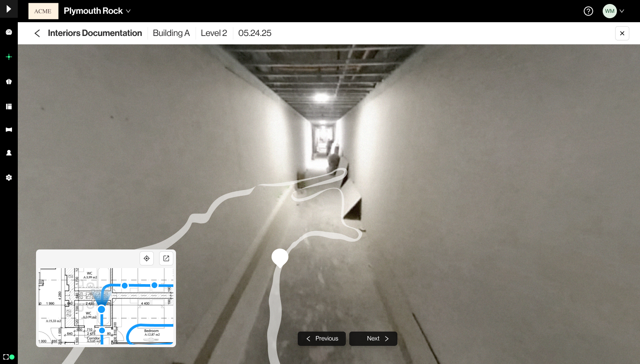This screenshot has width=640, height=364.
Task: Open the floor plan in expanded view
Action: point(166,258)
